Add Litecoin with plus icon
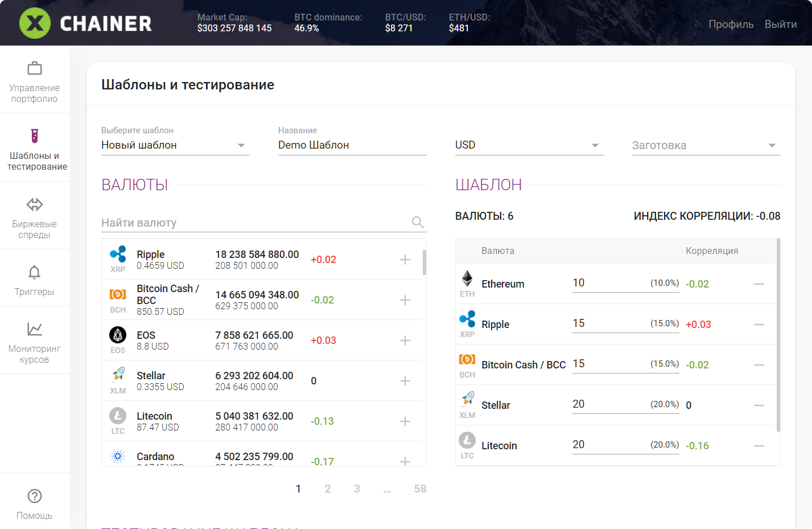The height and width of the screenshot is (529, 812). pos(405,421)
